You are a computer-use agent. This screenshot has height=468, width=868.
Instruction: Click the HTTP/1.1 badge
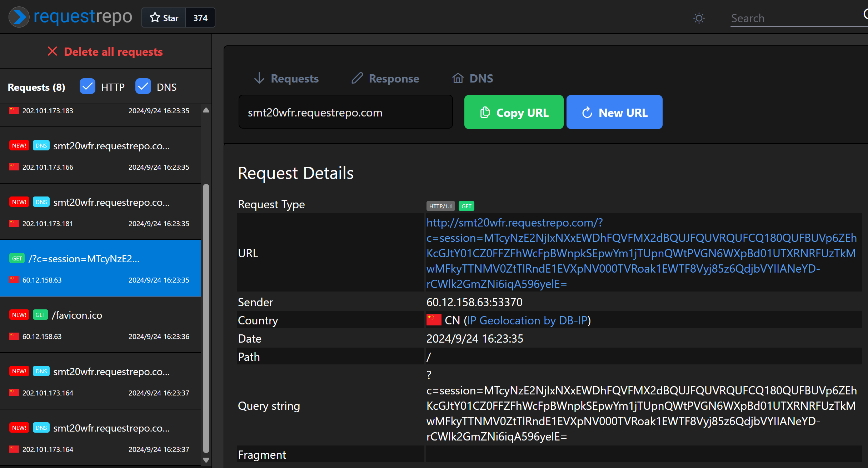coord(440,206)
